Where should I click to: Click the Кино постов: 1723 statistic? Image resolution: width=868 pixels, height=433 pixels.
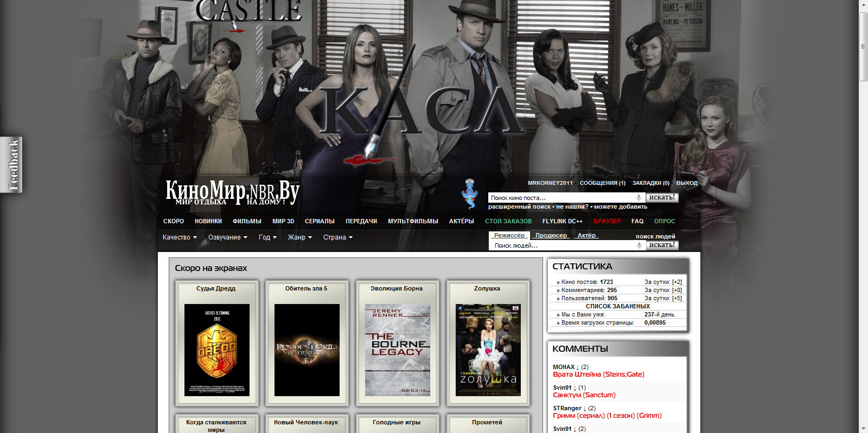[587, 282]
